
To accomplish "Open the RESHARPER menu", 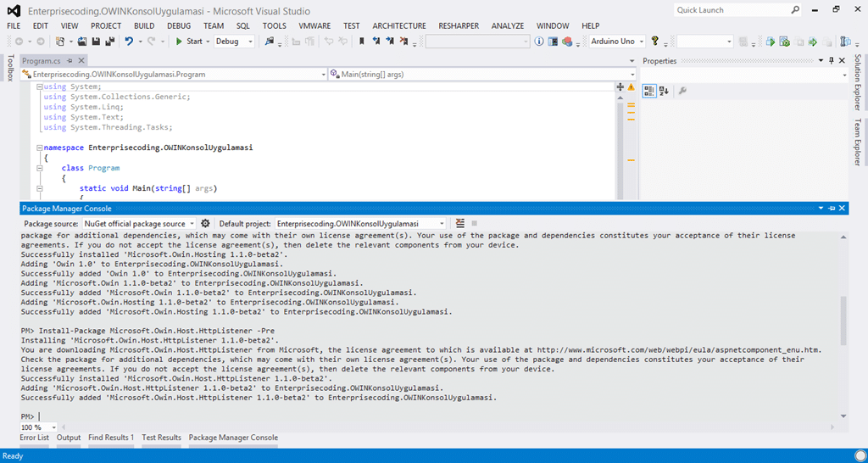I will 459,26.
